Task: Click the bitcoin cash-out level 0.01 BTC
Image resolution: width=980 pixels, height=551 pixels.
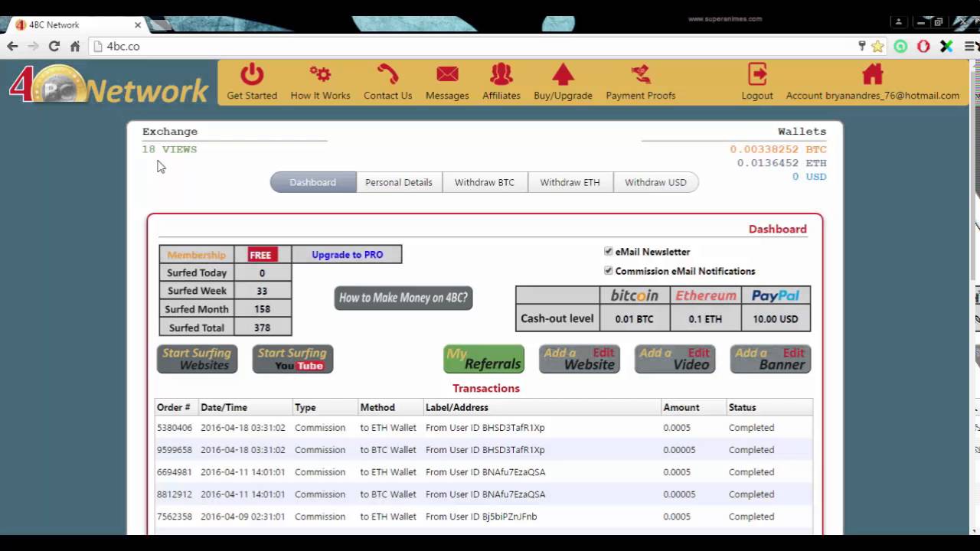Action: pyautogui.click(x=634, y=318)
